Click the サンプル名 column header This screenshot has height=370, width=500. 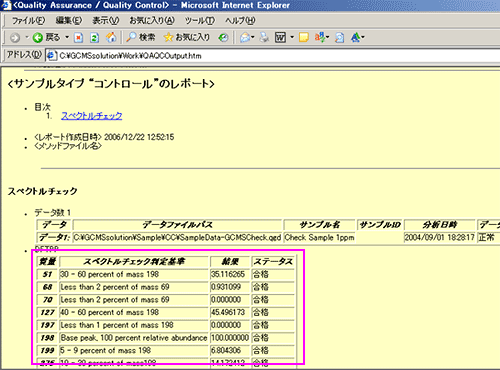[319, 225]
